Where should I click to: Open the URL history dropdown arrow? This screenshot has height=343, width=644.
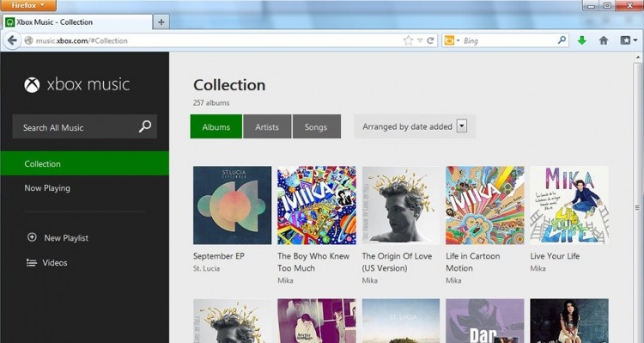420,40
